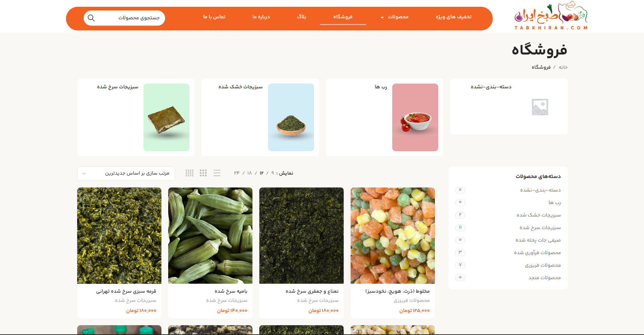The width and height of the screenshot is (644, 335).
Task: Show 9 products per page
Action: (272, 173)
